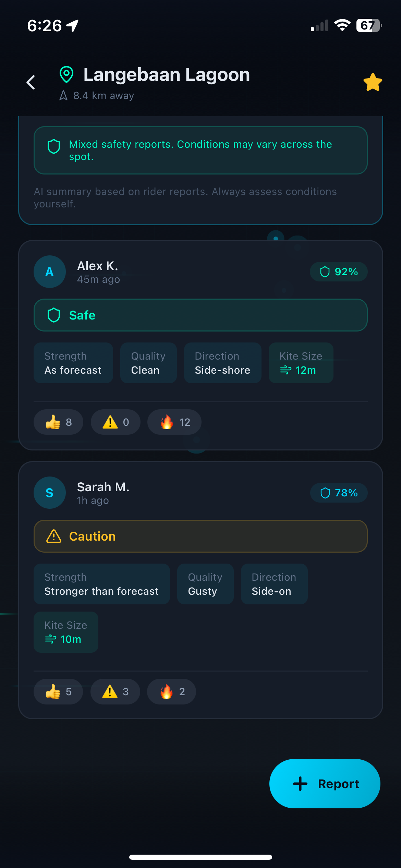Image resolution: width=401 pixels, height=868 pixels.
Task: Tap Sarah M.'s profile avatar
Action: tap(49, 493)
